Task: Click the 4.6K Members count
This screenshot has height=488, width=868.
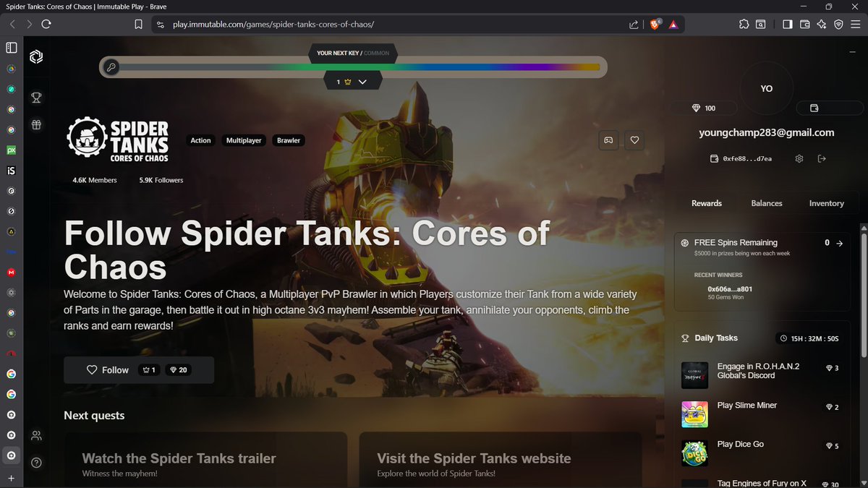Action: coord(95,180)
